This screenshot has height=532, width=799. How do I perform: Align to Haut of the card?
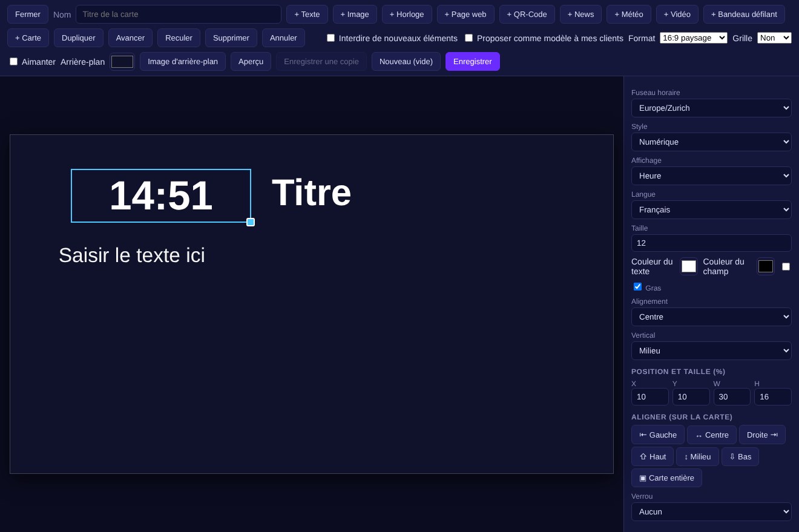pos(653,456)
